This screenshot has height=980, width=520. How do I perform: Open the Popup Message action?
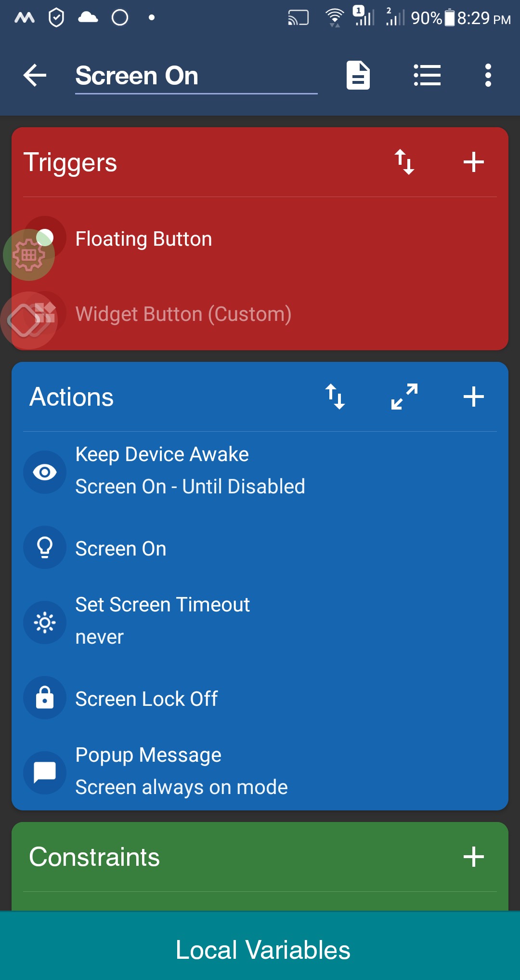(260, 771)
